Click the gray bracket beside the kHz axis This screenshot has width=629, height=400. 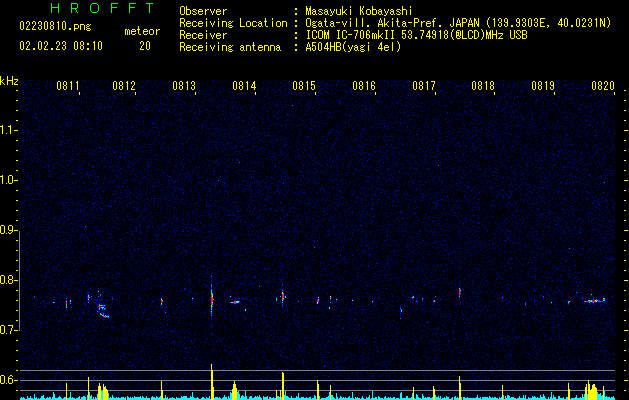click(x=19, y=283)
